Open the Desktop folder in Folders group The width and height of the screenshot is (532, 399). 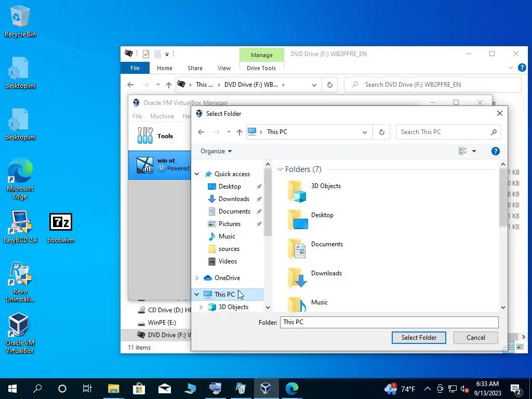coord(311,220)
